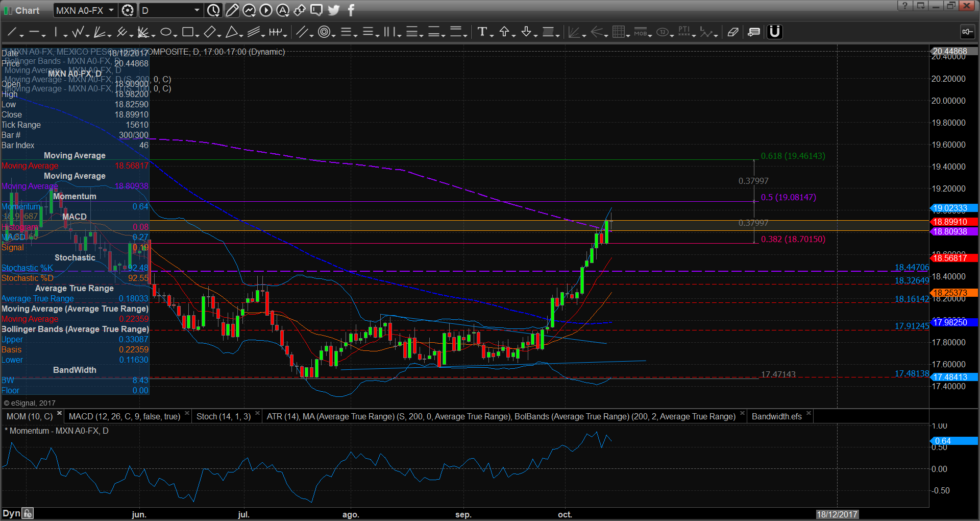This screenshot has width=980, height=521.
Task: Select the ellipse drawing tool
Action: [x=165, y=32]
